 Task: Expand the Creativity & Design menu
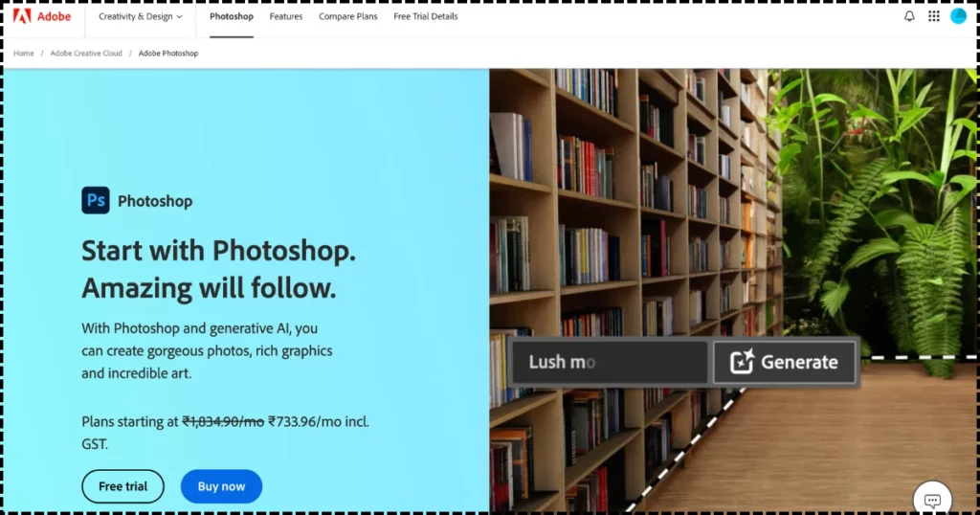[141, 16]
